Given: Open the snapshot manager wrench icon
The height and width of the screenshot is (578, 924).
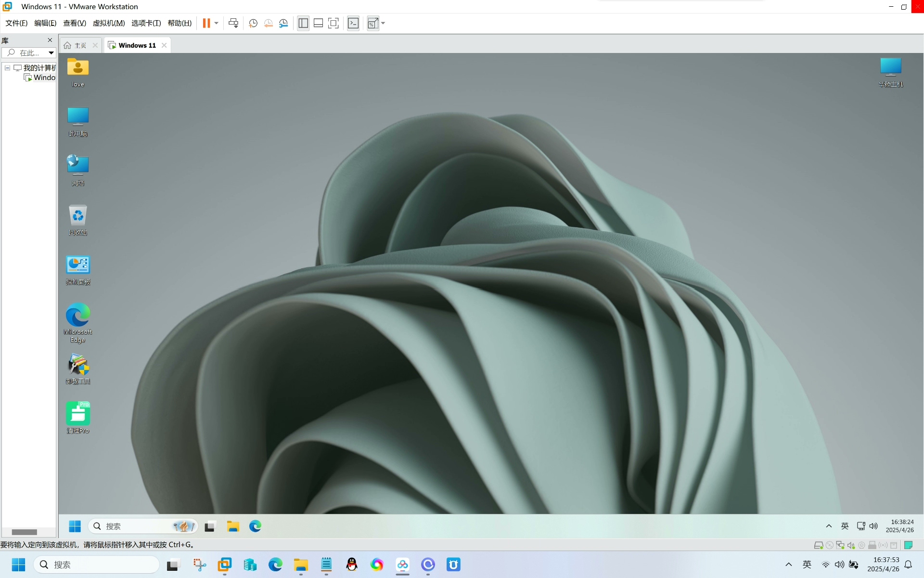Looking at the screenshot, I should [x=283, y=23].
